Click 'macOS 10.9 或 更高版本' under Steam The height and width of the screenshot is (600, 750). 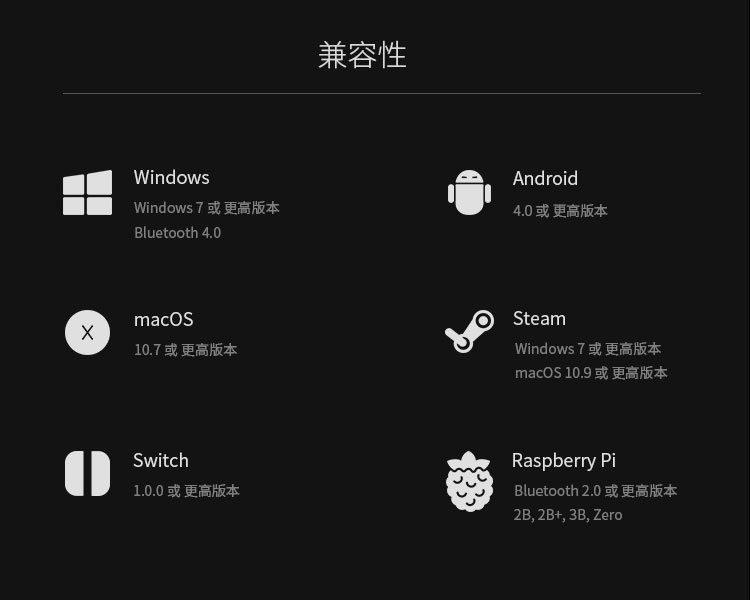591,373
